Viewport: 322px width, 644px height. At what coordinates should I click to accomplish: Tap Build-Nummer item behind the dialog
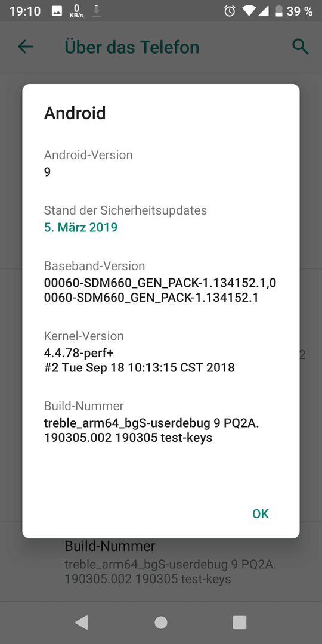tap(171, 563)
